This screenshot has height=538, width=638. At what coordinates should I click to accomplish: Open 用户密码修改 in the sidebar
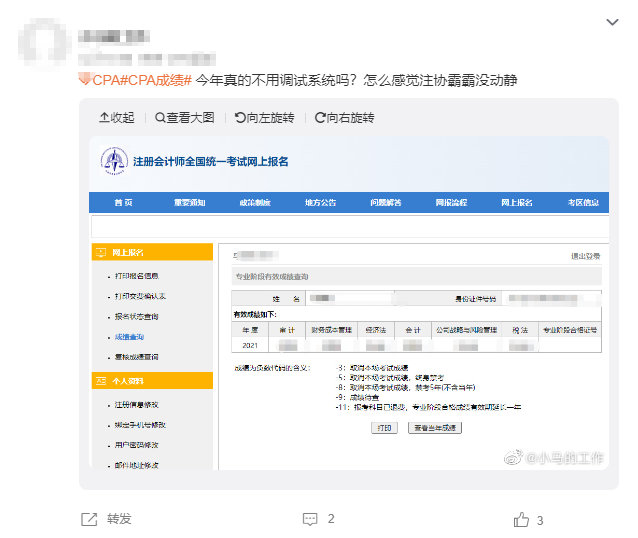pos(137,445)
